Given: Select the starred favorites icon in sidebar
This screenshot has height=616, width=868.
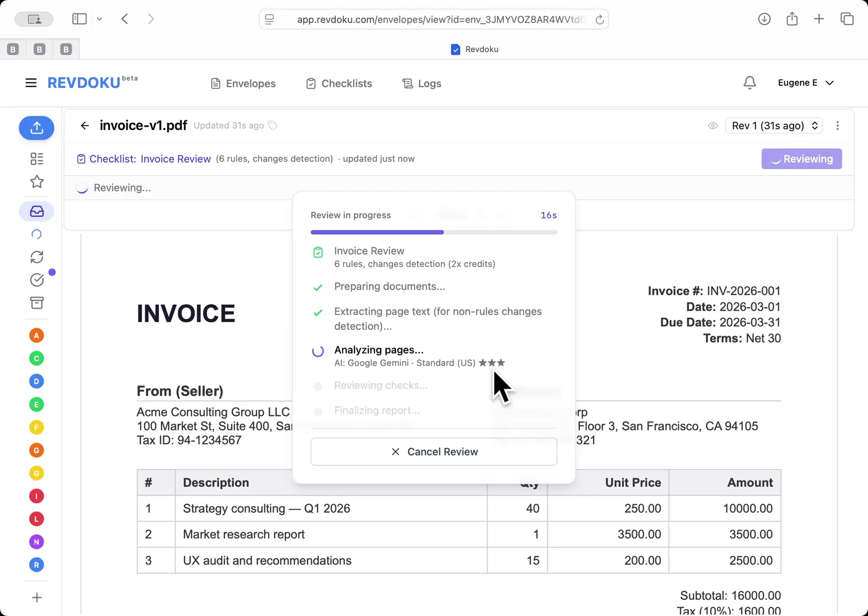Looking at the screenshot, I should (x=36, y=182).
